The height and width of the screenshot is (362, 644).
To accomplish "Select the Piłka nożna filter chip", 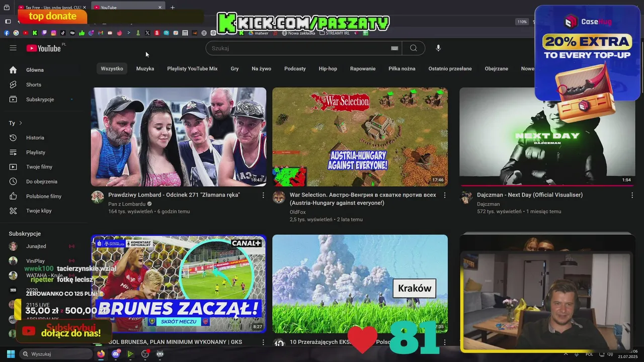I will point(402,68).
